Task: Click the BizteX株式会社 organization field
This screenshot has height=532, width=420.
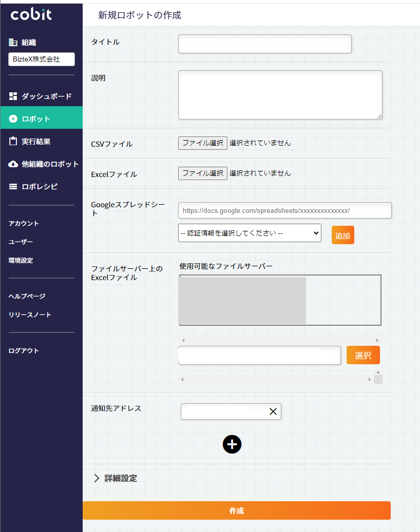Action: tap(42, 60)
